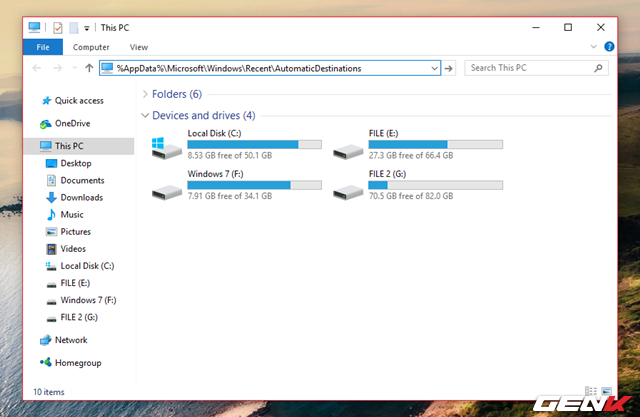
Task: Click the '10 items' status bar text
Action: click(49, 392)
